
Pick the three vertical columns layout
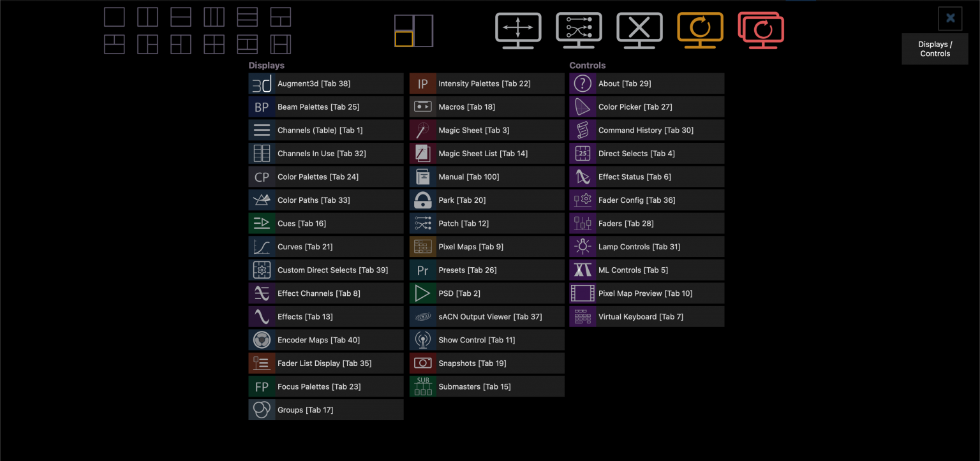point(214,17)
